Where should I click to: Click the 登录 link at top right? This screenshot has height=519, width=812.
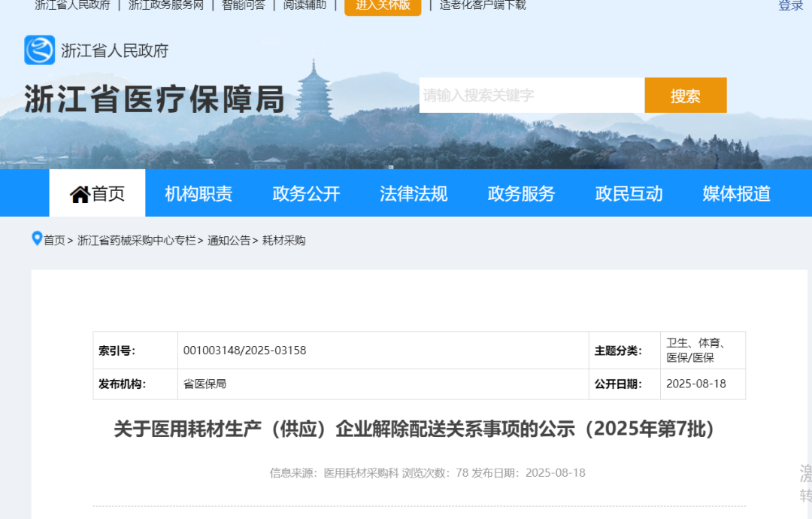pyautogui.click(x=790, y=6)
